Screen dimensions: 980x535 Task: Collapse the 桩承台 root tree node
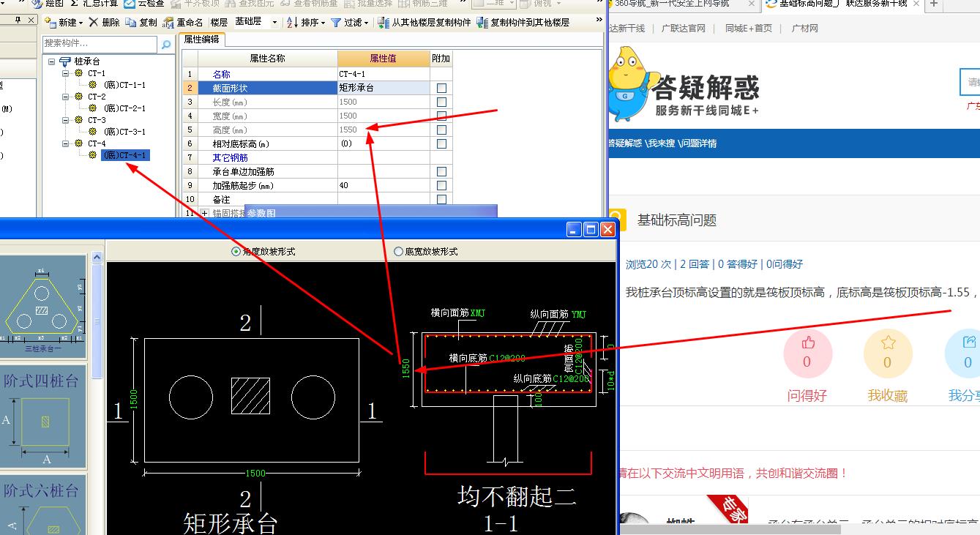tap(53, 62)
